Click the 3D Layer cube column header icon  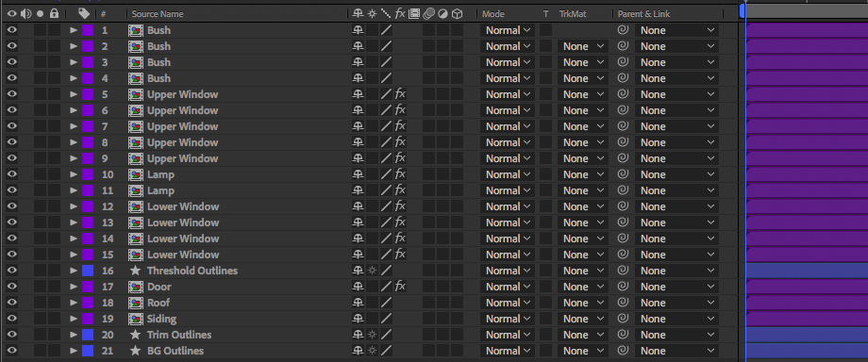pyautogui.click(x=457, y=13)
